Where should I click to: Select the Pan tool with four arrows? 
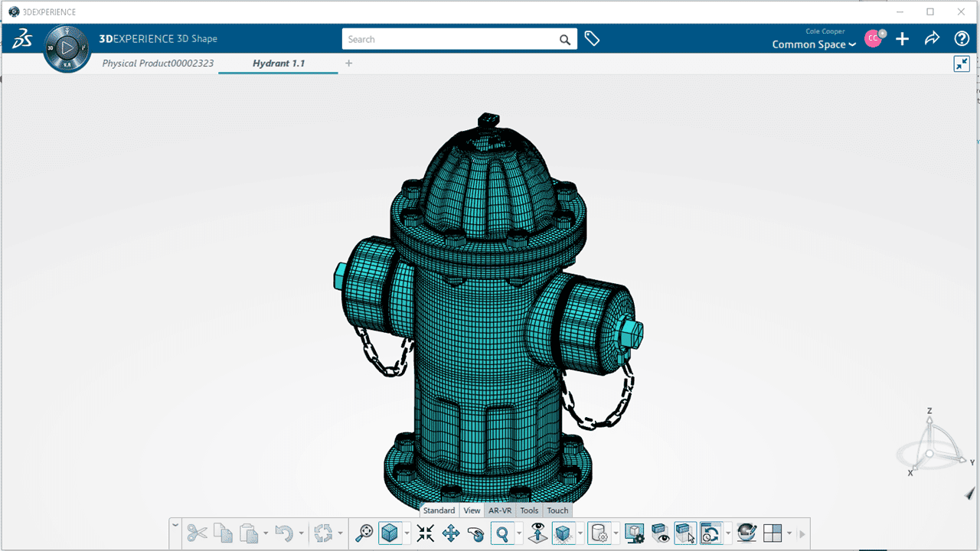point(451,533)
